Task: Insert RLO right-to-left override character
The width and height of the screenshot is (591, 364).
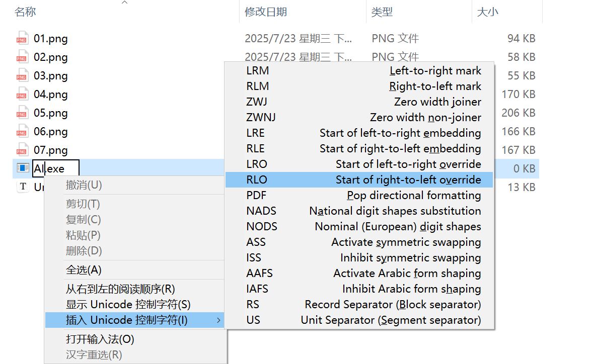Action: tap(359, 179)
